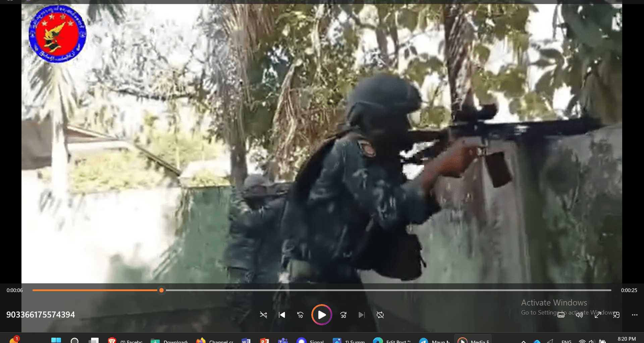Play the paused video
This screenshot has width=644, height=343.
click(321, 315)
